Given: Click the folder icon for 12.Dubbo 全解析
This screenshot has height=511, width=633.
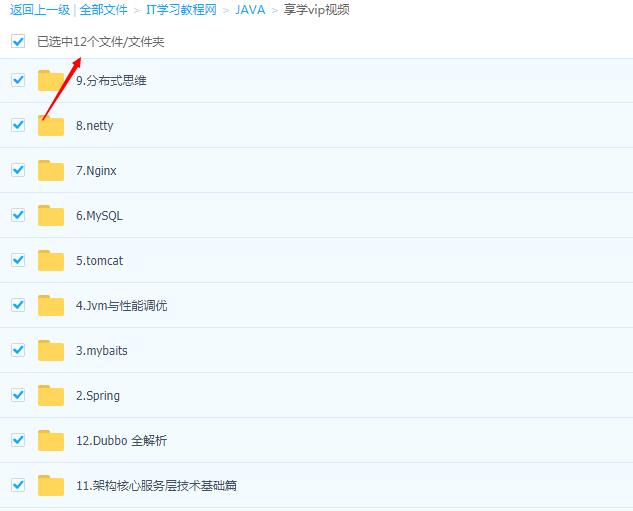Looking at the screenshot, I should pyautogui.click(x=51, y=440).
